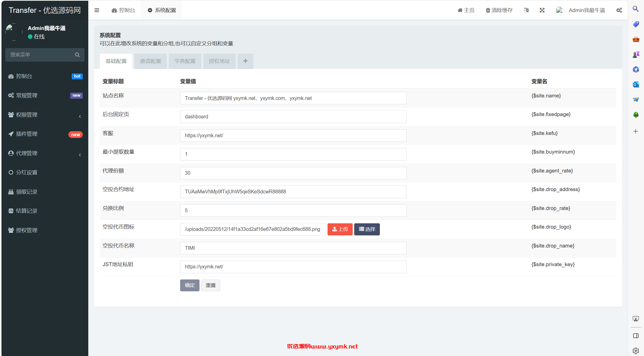Click the language switch icon in header
The image size is (644, 356).
[x=526, y=10]
